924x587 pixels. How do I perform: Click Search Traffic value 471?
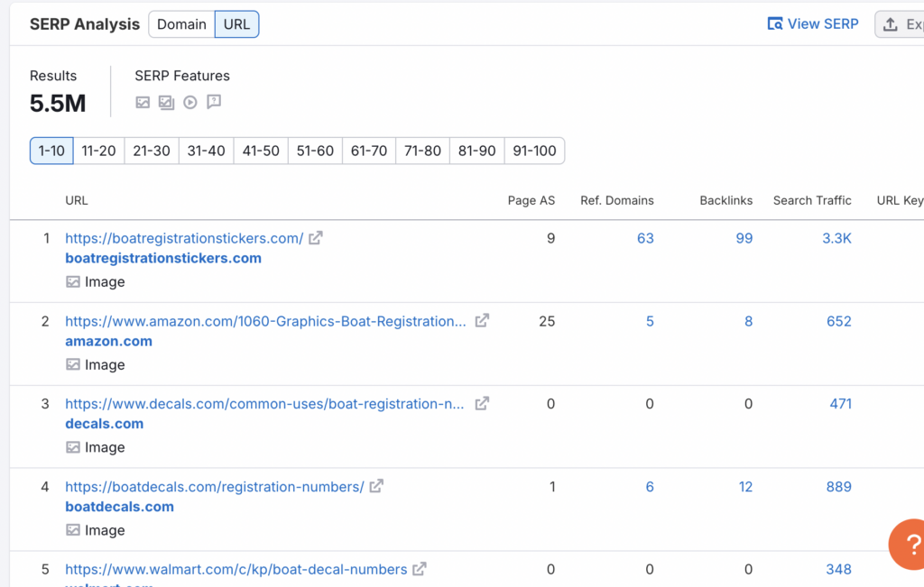(x=840, y=403)
